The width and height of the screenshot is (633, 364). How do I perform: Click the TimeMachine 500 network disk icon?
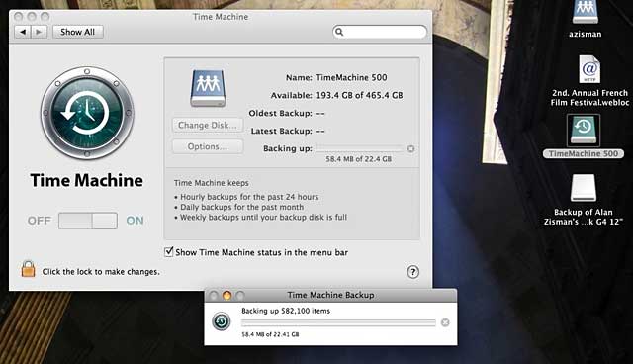(208, 88)
